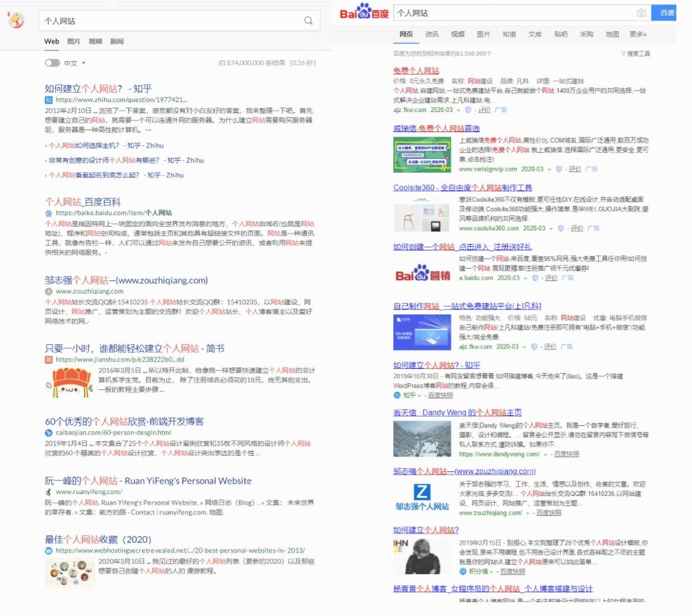Open Coolsite360 website builder result link
The image size is (692, 616).
(462, 188)
